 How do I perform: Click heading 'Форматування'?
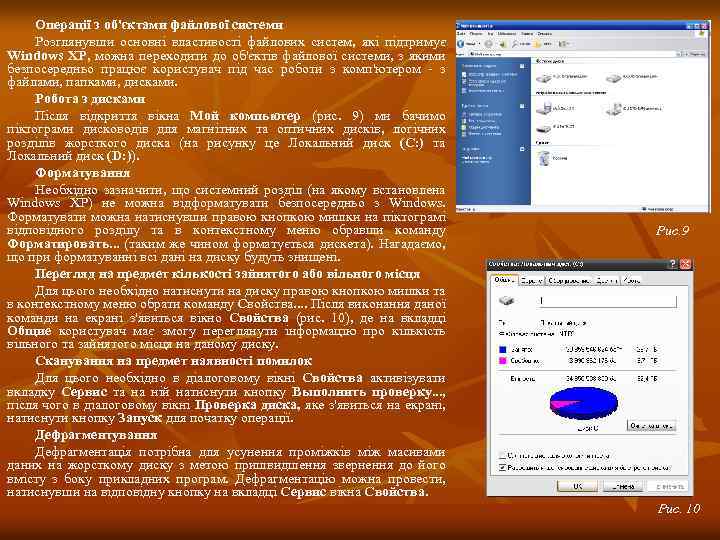(83, 173)
